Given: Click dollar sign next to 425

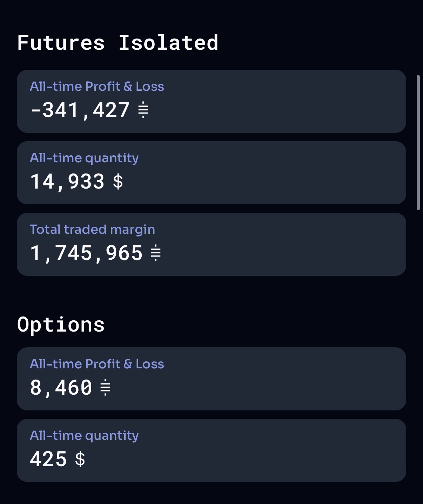Looking at the screenshot, I should click(80, 459).
